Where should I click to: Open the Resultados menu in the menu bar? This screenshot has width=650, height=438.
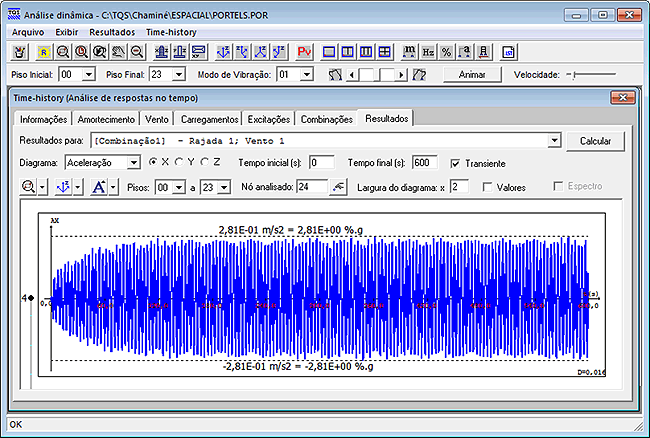pos(112,32)
